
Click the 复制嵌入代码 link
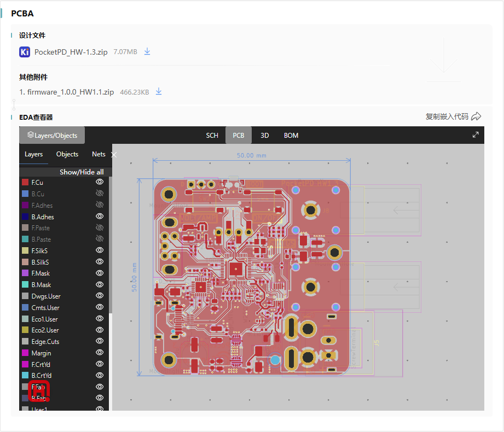coord(447,116)
